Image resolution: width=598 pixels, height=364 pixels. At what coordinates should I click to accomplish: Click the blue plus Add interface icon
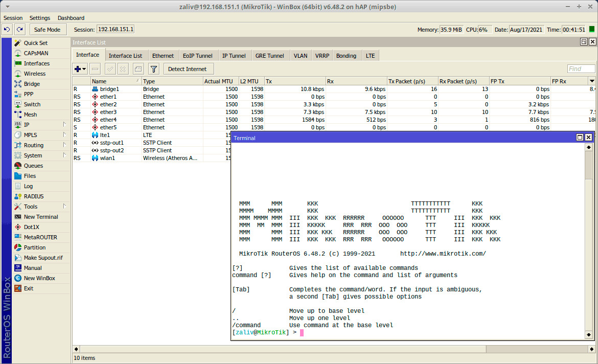tap(78, 69)
